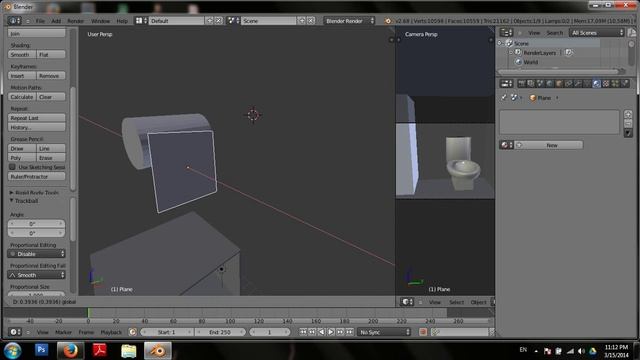The width and height of the screenshot is (640, 360).
Task: Click the End 250 frame field
Action: click(220, 332)
